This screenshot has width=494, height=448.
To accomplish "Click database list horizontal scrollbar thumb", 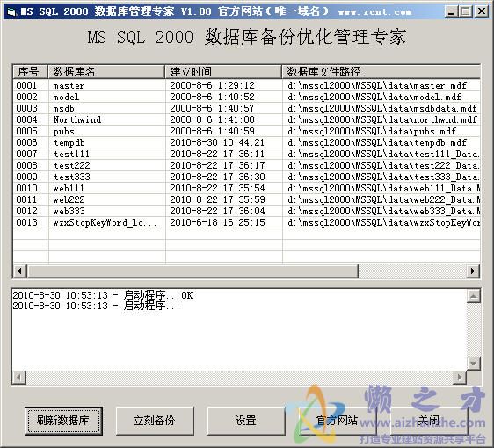I will pos(193,271).
